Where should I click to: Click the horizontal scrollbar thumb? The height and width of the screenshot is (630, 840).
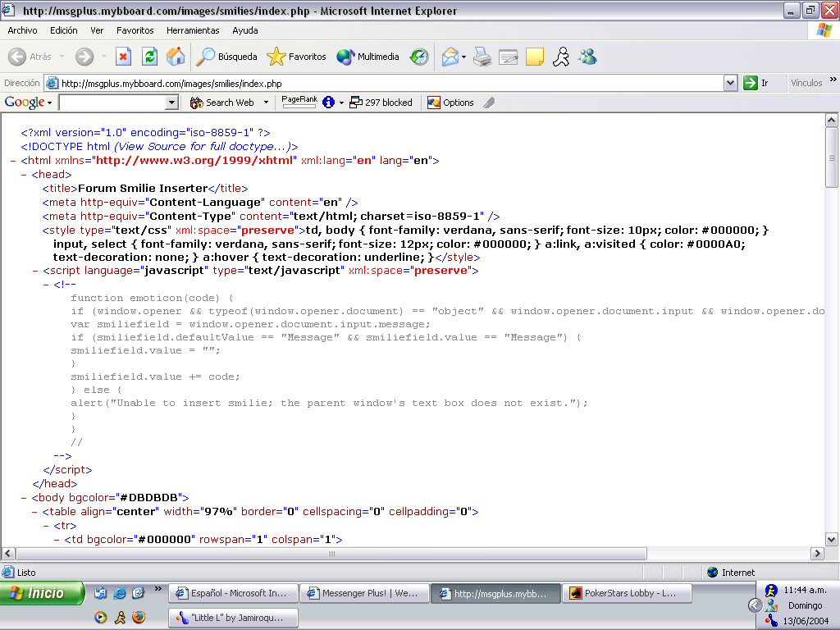point(331,554)
